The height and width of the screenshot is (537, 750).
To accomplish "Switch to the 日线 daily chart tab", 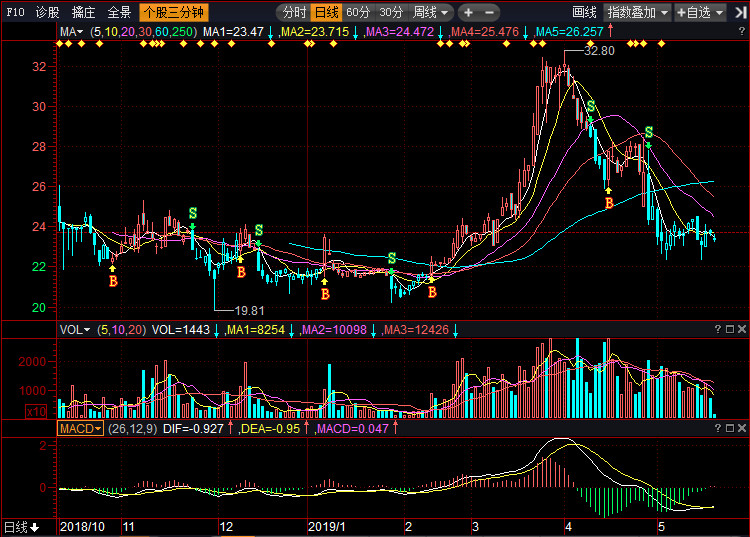I will pos(326,12).
